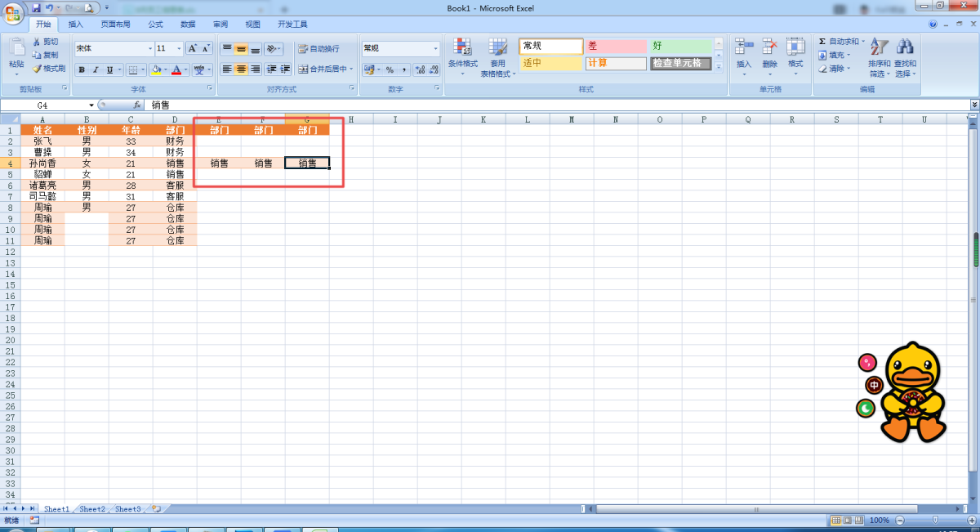The width and height of the screenshot is (980, 532).
Task: Click the Format Painter (格式刷) icon
Action: coord(38,69)
